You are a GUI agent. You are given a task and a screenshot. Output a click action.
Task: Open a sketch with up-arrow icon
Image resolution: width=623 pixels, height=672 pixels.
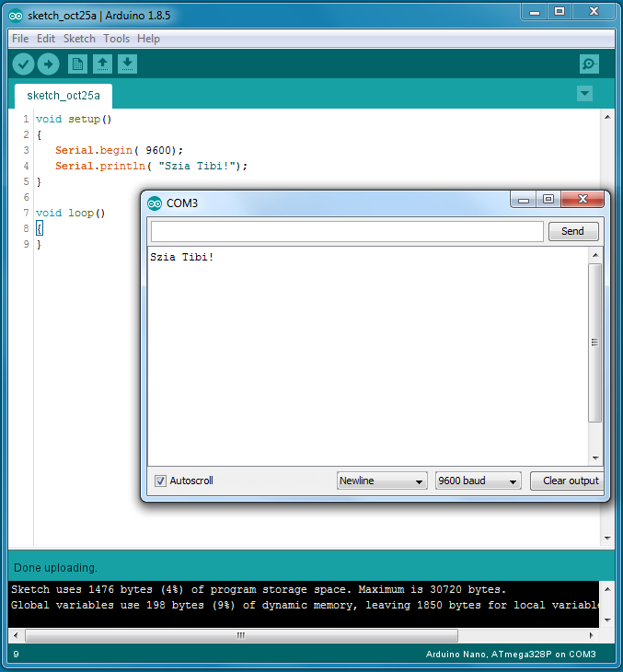(x=102, y=64)
